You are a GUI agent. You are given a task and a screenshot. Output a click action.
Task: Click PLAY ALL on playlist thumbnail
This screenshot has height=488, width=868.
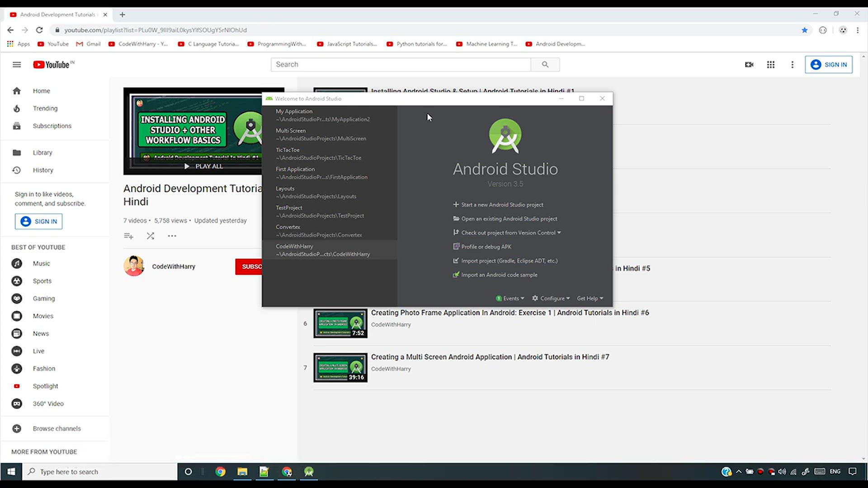coord(203,166)
